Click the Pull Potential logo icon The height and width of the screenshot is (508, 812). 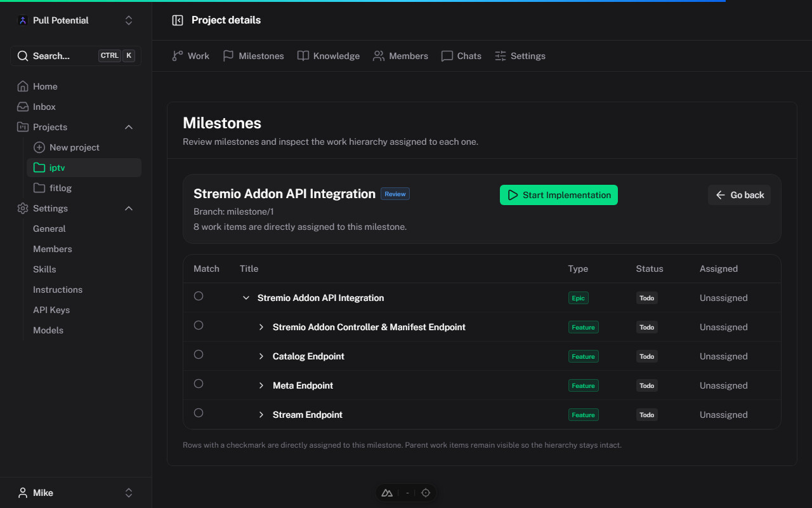click(x=23, y=20)
